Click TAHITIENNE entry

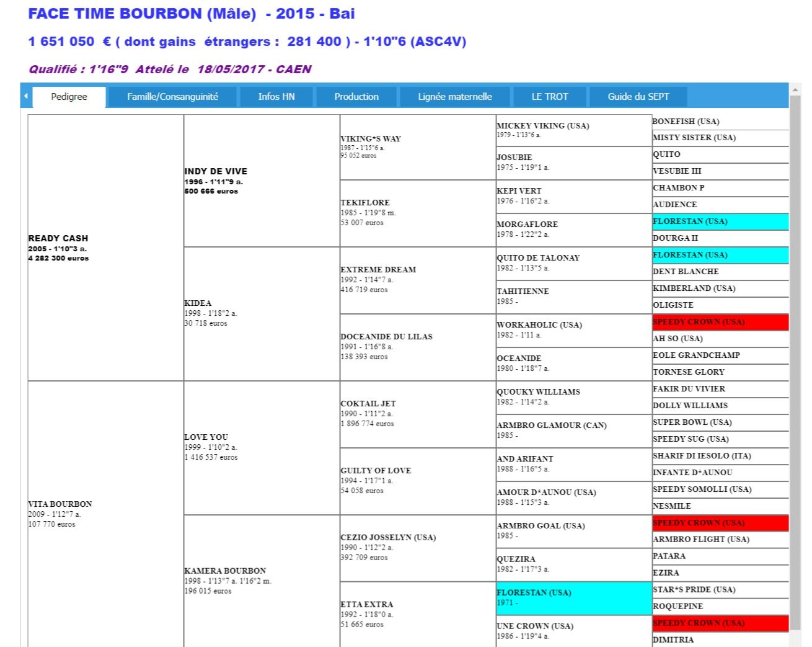[523, 291]
